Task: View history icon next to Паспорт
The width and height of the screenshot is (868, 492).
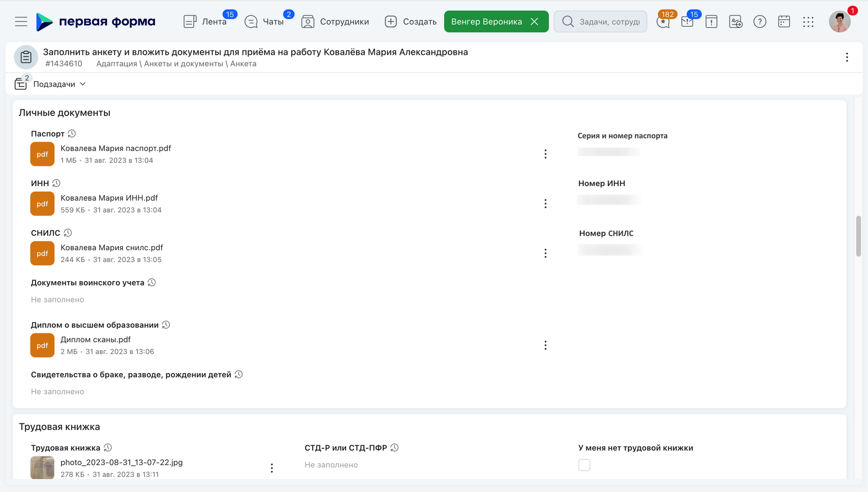Action: 72,134
